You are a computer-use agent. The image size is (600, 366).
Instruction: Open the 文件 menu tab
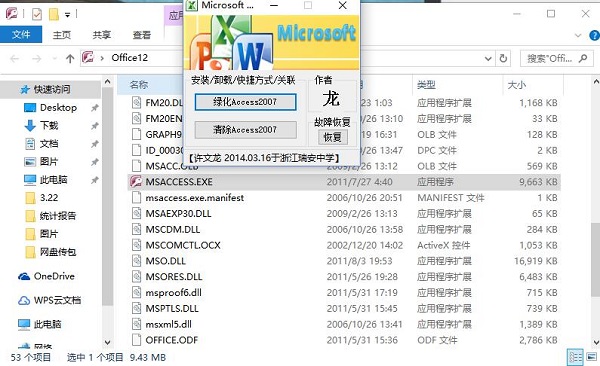21,35
